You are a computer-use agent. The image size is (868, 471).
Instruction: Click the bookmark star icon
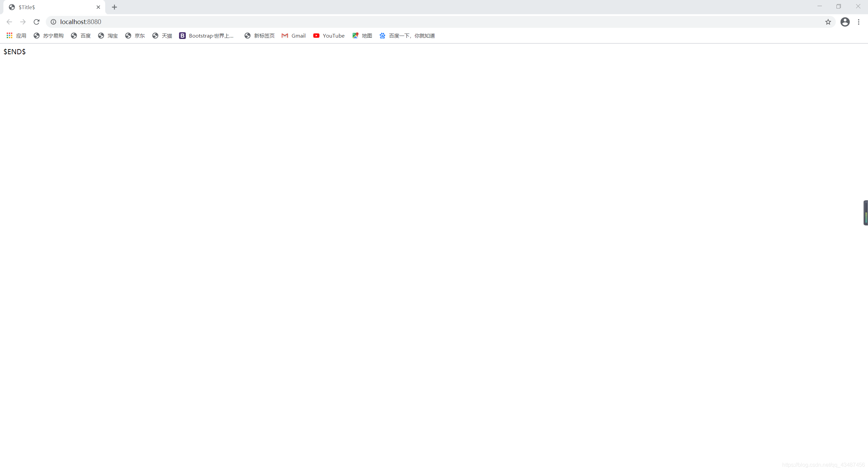[x=828, y=21]
